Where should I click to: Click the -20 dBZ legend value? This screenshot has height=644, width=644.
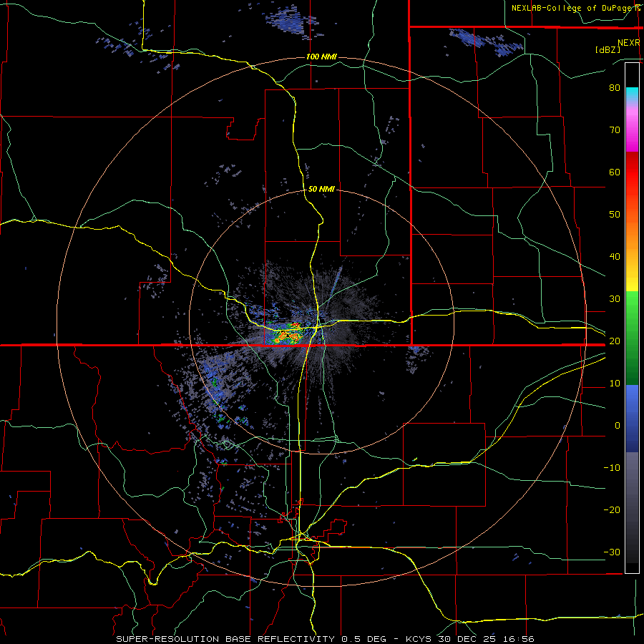tap(612, 510)
